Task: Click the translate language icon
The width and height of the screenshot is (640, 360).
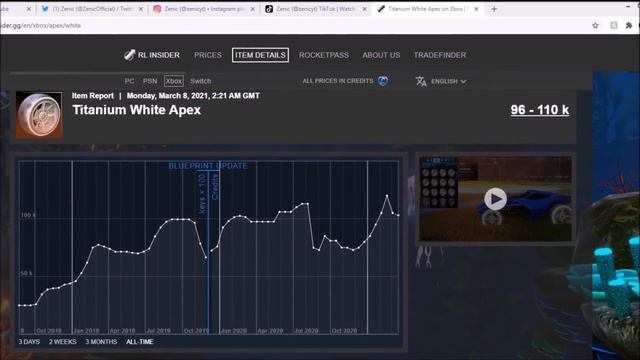Action: 421,82
